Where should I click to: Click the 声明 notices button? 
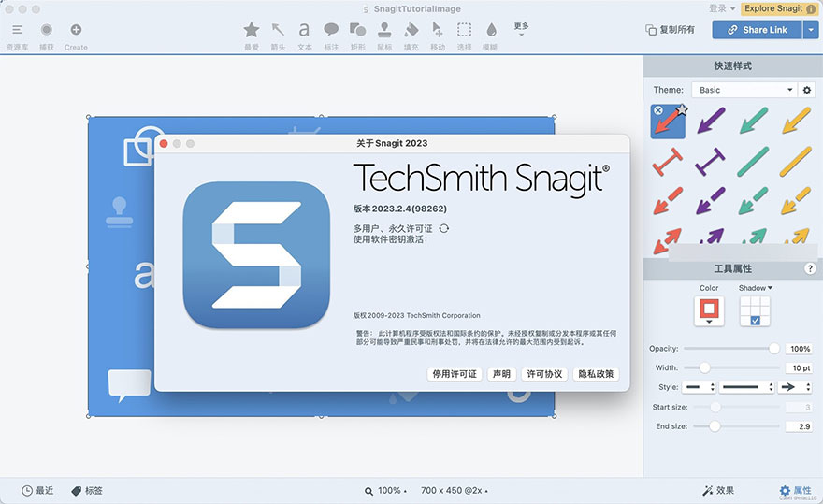502,374
